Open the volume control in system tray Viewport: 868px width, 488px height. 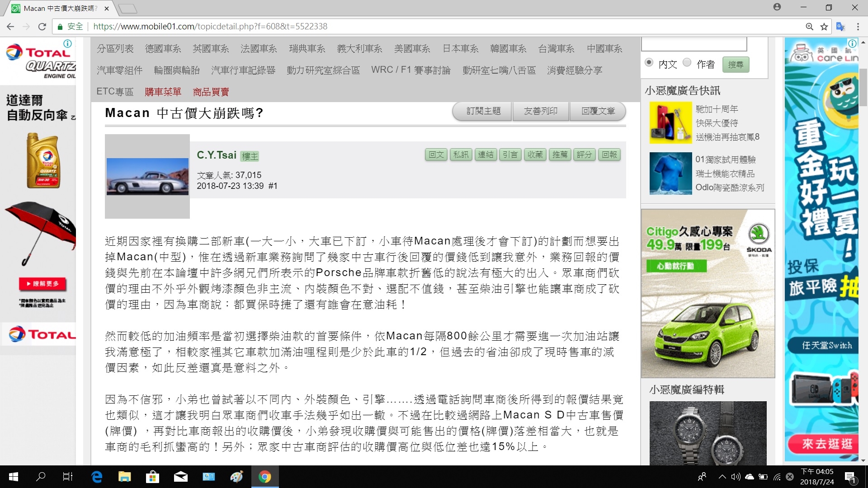tap(736, 477)
